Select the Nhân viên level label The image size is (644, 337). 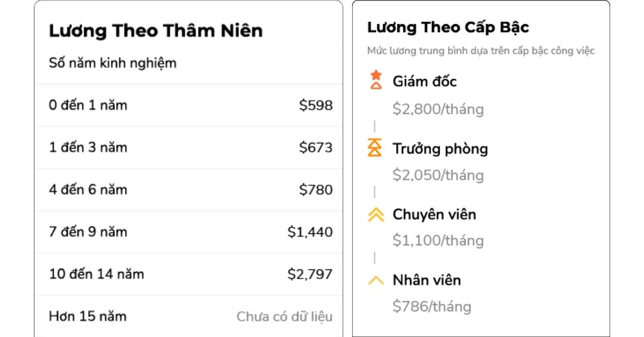coord(427,280)
